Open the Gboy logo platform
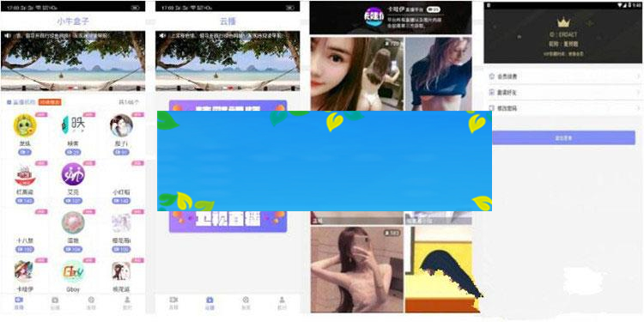Viewport: 644px width, 322px height. [73, 271]
